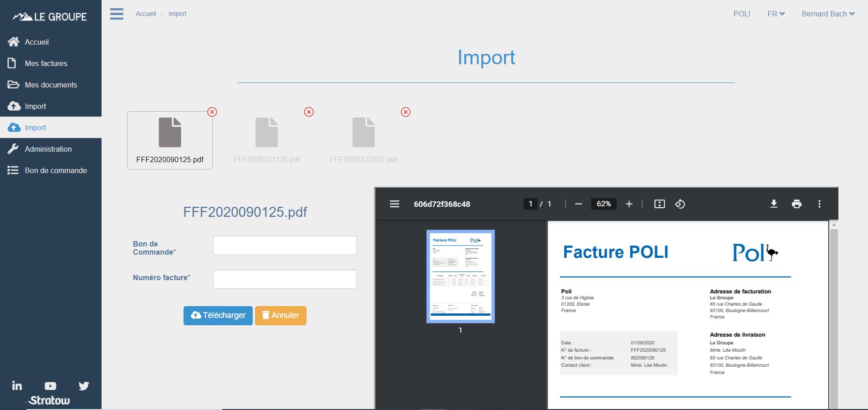Image resolution: width=868 pixels, height=410 pixels.
Task: Click the FFF2020090125 invoice number in the PDF
Action: point(648,350)
